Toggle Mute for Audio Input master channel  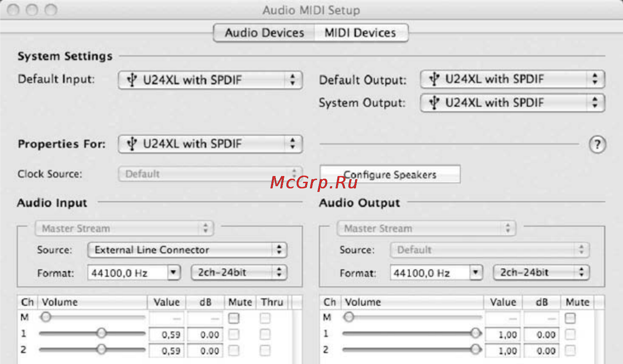click(234, 318)
